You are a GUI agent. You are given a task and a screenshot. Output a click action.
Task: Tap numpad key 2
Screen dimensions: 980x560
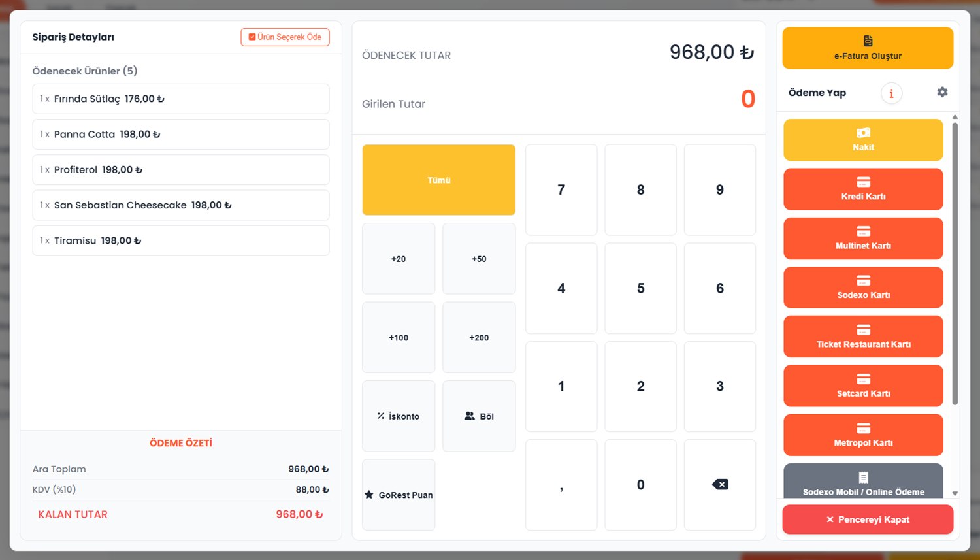(x=640, y=386)
